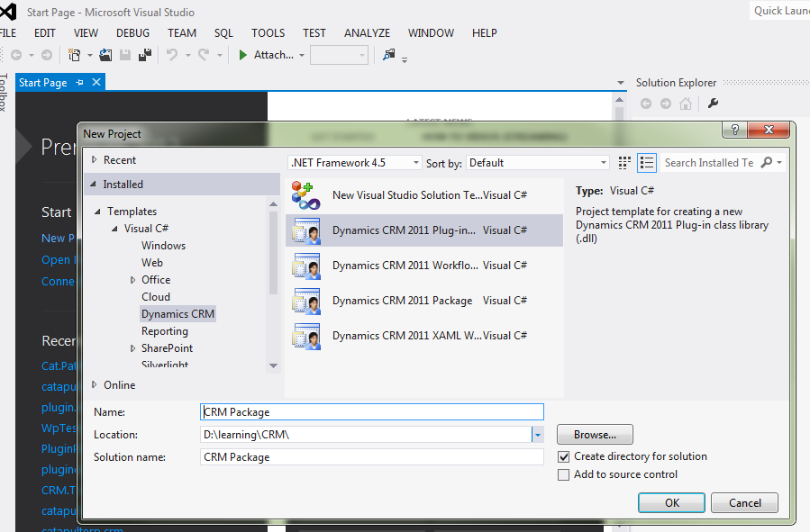
Task: Open the EDIT menu
Action: tap(45, 33)
